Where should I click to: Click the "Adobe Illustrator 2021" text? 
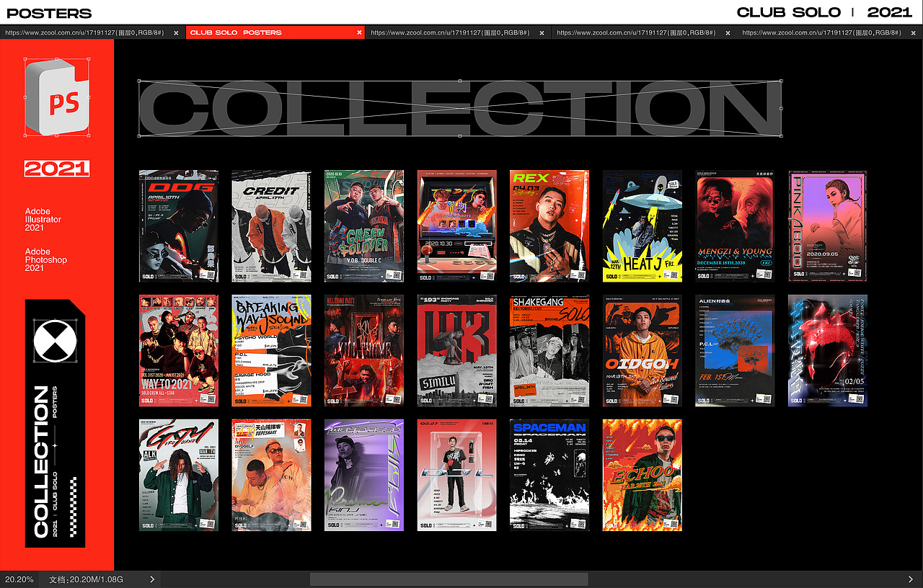43,219
